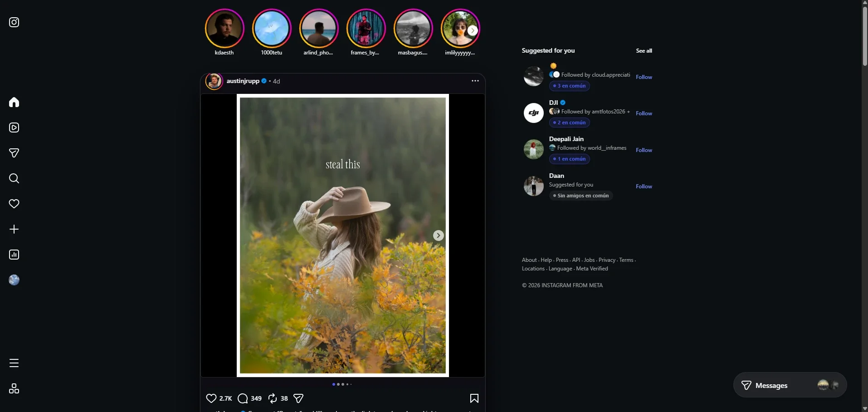Open the Also from Meta apps icon

pos(14,388)
